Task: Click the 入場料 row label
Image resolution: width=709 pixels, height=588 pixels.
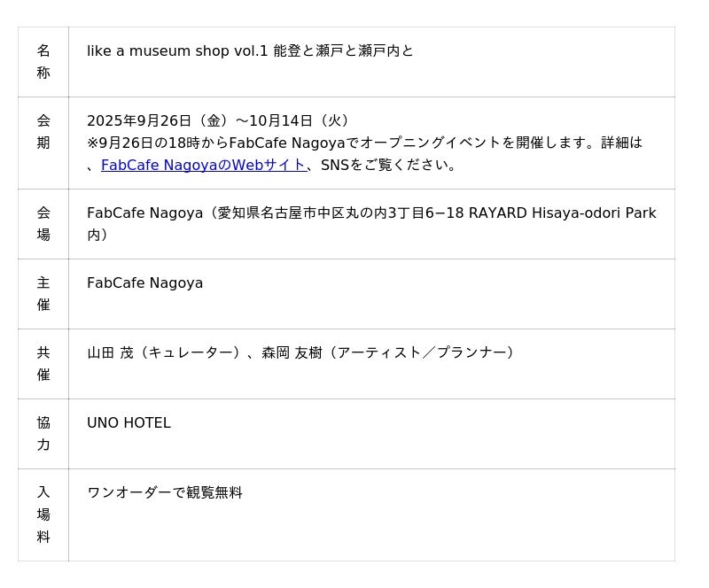Action: point(43,514)
